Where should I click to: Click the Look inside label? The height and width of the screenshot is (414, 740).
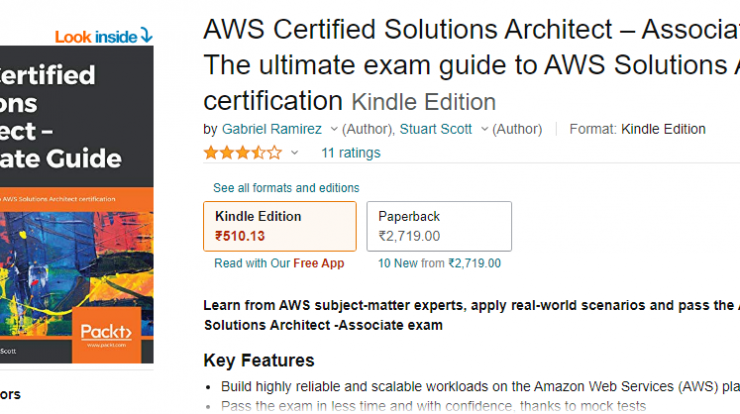pos(96,37)
